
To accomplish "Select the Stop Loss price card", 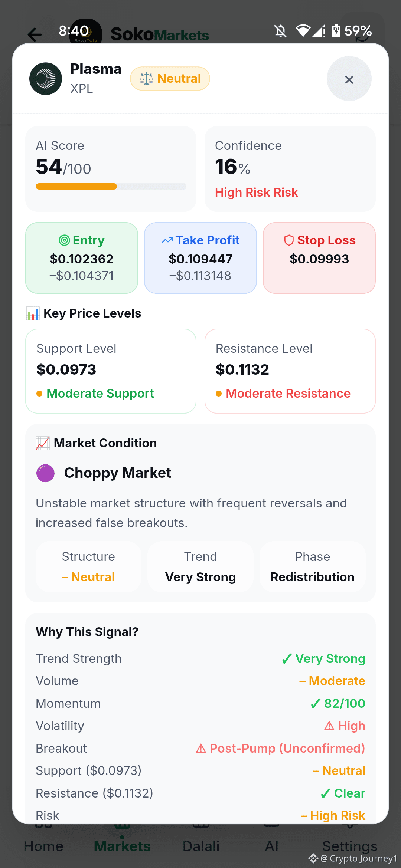I will [319, 258].
